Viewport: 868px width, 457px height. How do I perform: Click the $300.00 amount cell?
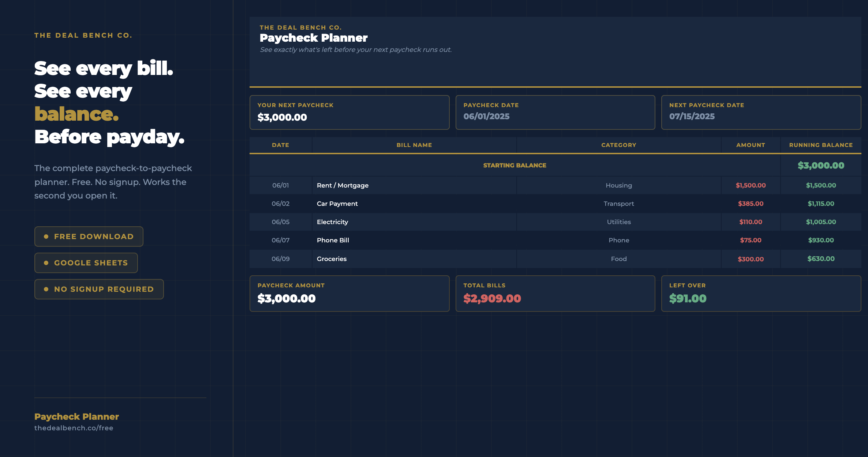click(751, 259)
